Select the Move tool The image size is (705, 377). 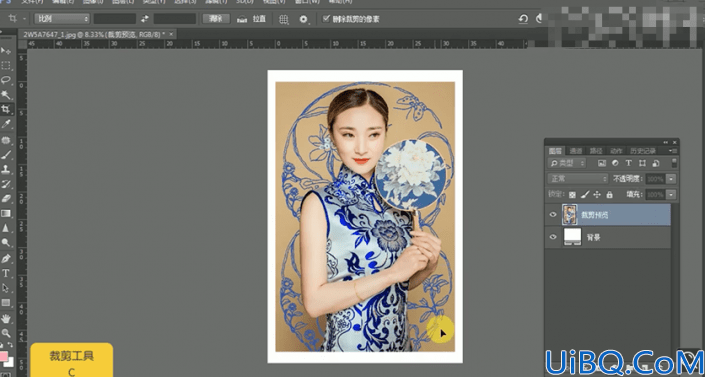(x=6, y=51)
